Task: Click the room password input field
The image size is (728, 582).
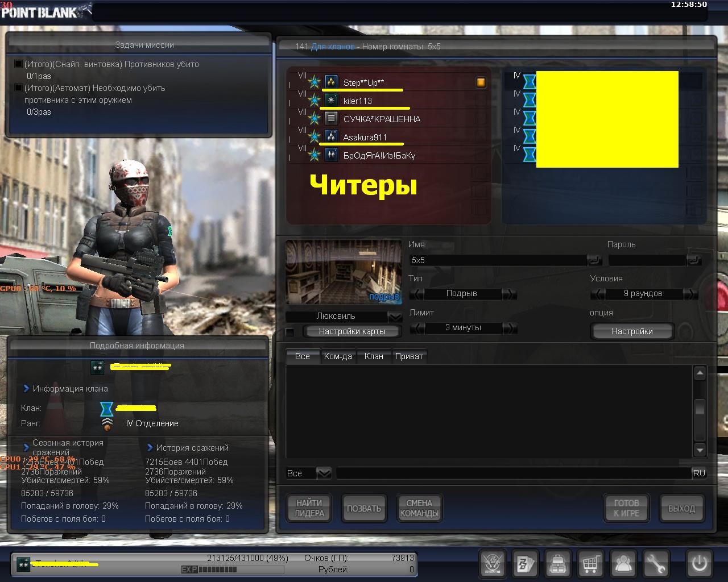Action: pyautogui.click(x=647, y=260)
